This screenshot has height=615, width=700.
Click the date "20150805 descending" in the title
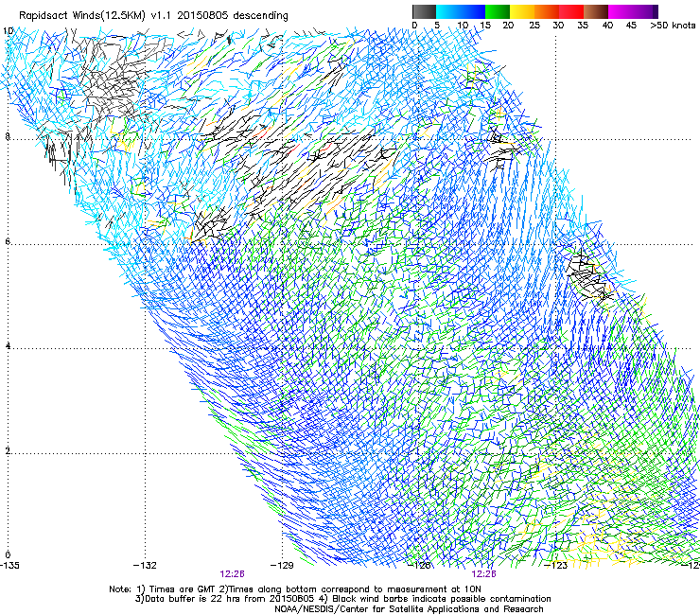tap(233, 16)
